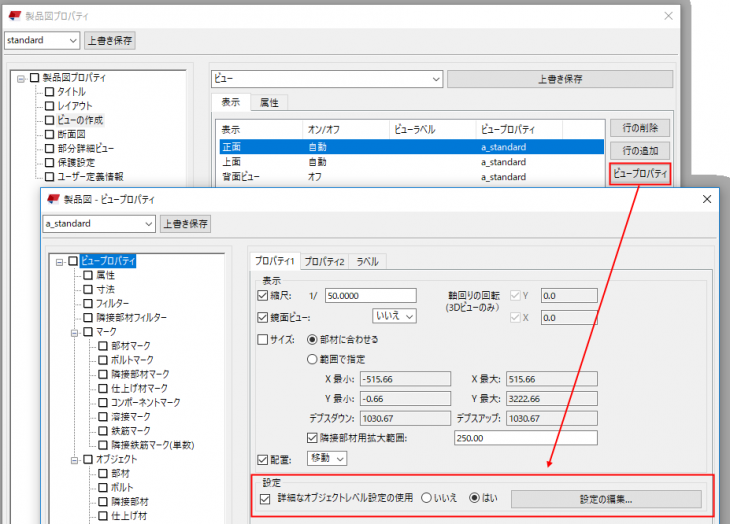730x524 pixels.
Task: Toggle 詳細なオブジェクトレベル設定の使用 checkbox
Action: click(x=265, y=499)
